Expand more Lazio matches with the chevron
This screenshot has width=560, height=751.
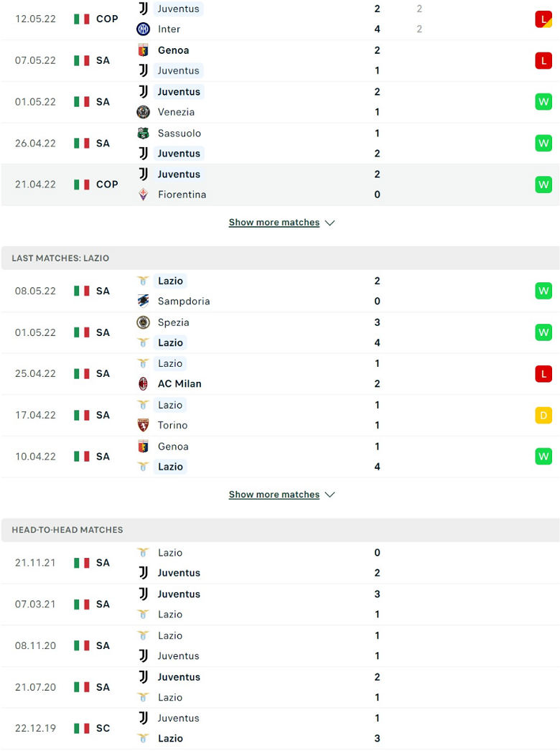pyautogui.click(x=330, y=495)
